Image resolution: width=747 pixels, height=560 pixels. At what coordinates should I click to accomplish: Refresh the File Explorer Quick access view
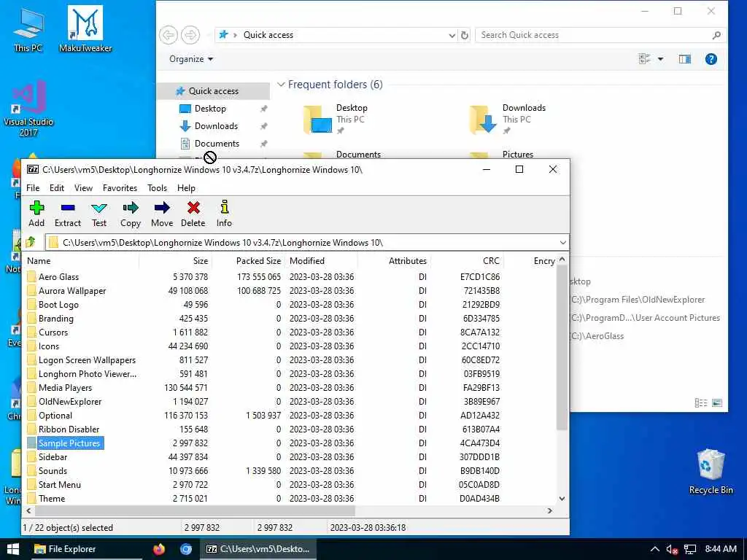click(x=465, y=35)
